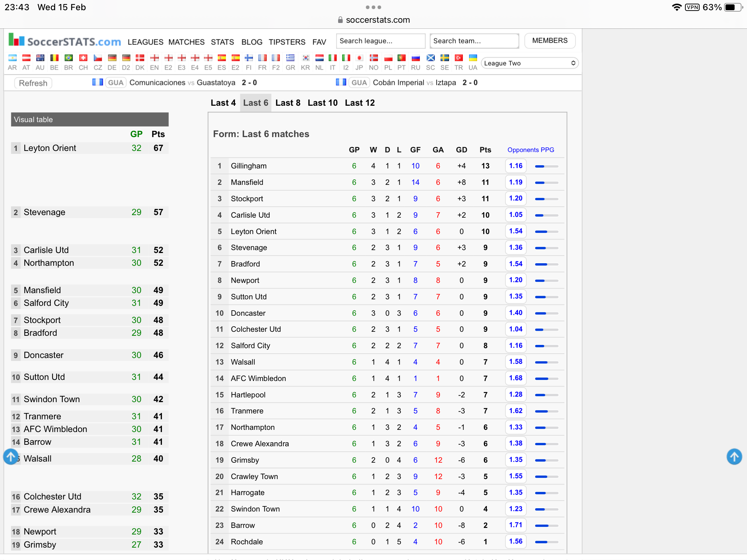Choose the Finland (FI) flag
The height and width of the screenshot is (560, 747).
click(249, 58)
